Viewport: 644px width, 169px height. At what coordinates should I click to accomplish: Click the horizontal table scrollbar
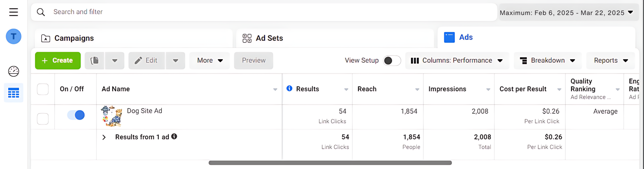point(330,163)
